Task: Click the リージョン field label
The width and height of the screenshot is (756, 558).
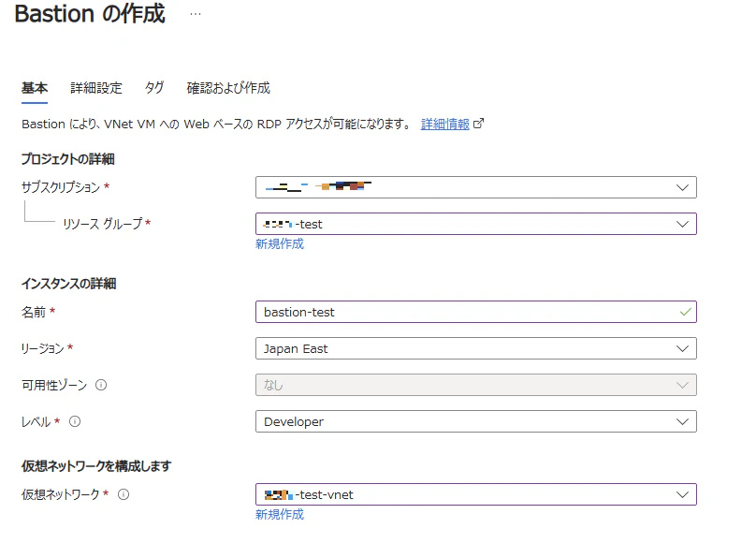Action: pos(42,348)
